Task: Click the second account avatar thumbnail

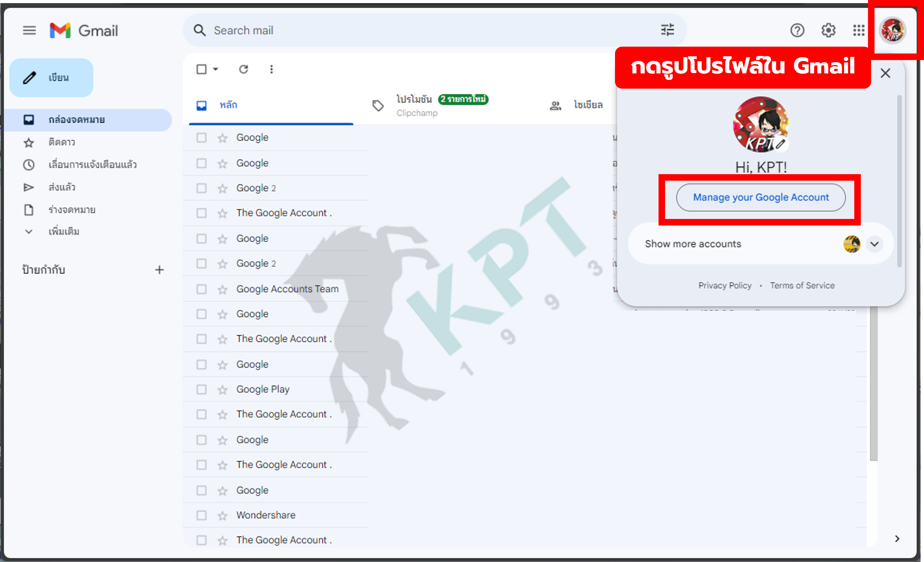Action: [851, 244]
